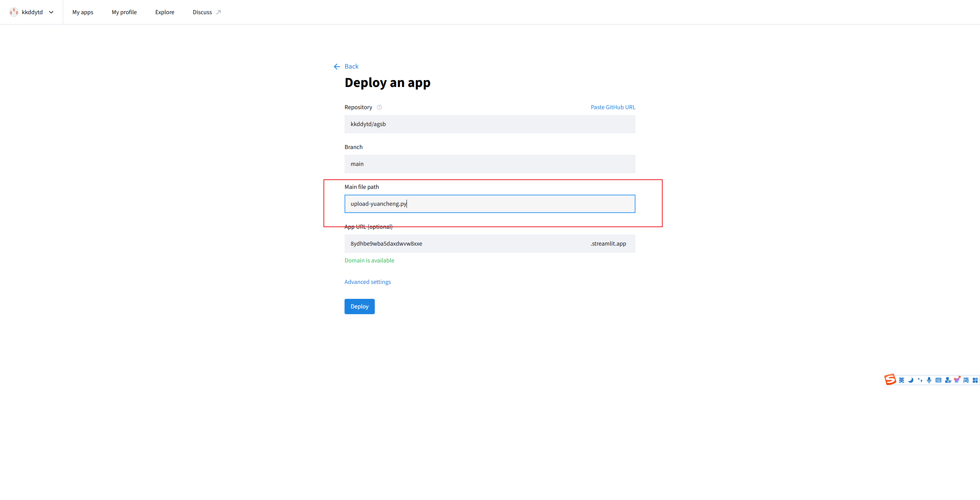Open Advanced settings

pyautogui.click(x=367, y=282)
